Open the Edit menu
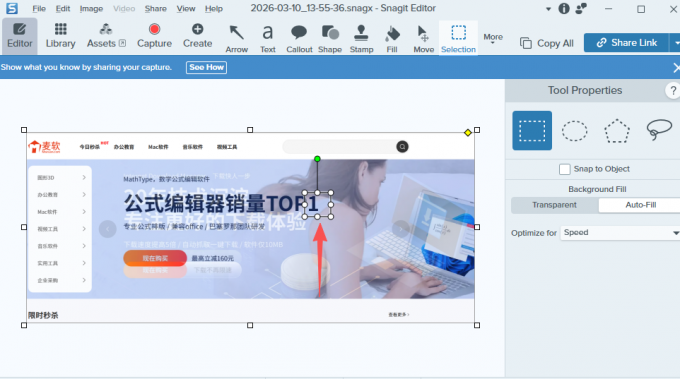This screenshot has width=680, height=379. coord(63,8)
